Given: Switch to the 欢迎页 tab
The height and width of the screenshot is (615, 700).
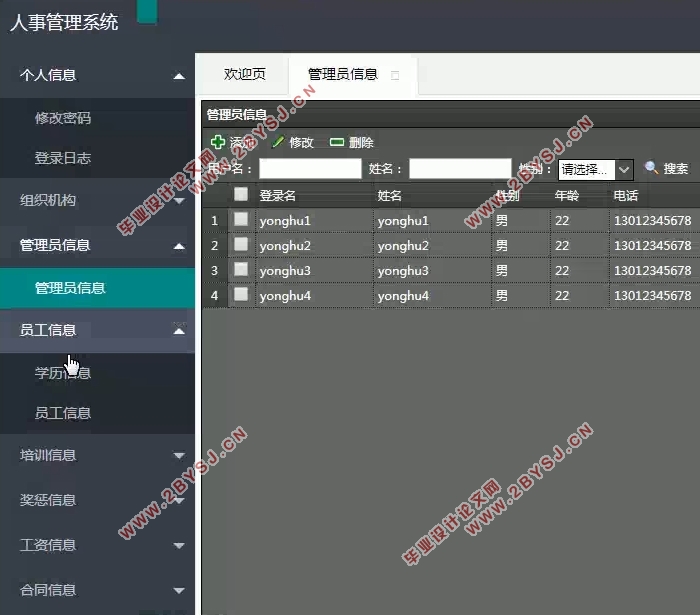Looking at the screenshot, I should pyautogui.click(x=244, y=75).
